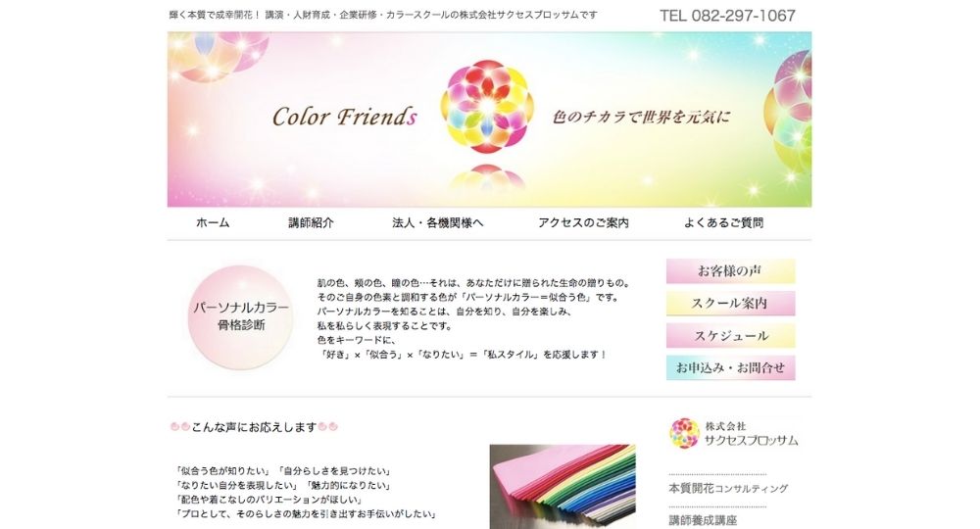
Task: Select 法人・各機関様へ in navigation
Action: (437, 223)
